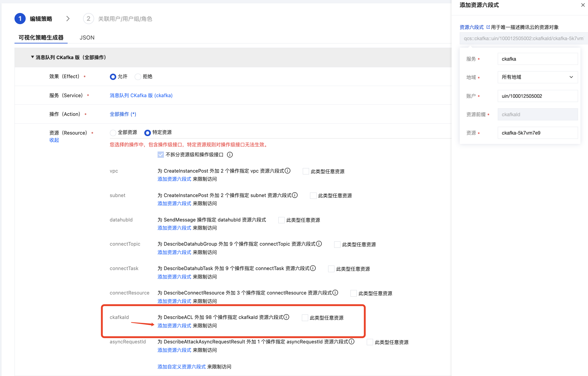Check 此类型任意资源 for ckafkaId row
This screenshot has height=376, width=588.
305,318
